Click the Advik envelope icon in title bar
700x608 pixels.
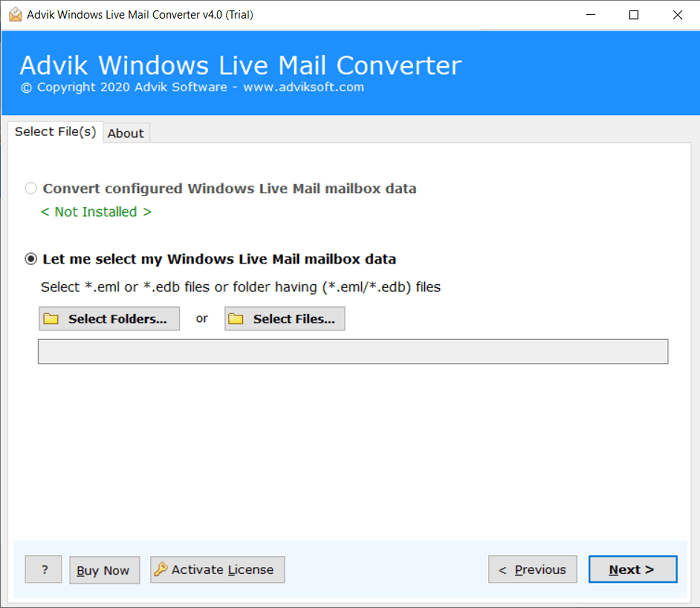coord(16,14)
